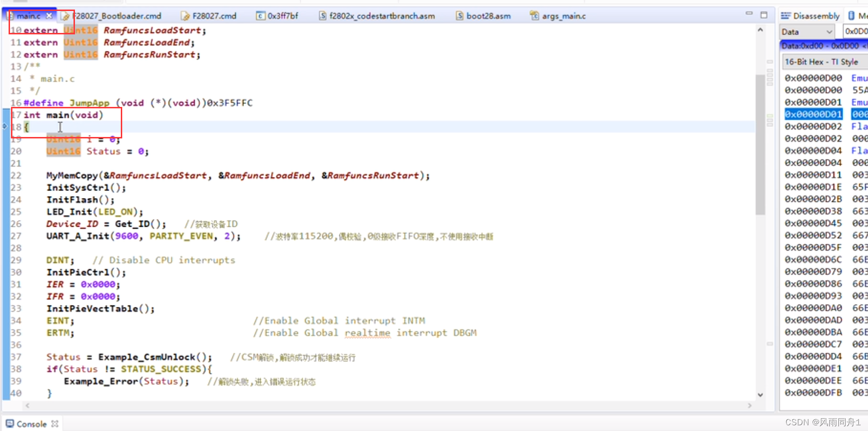
Task: Click the LED_Init(LED_ON) line
Action: 95,211
